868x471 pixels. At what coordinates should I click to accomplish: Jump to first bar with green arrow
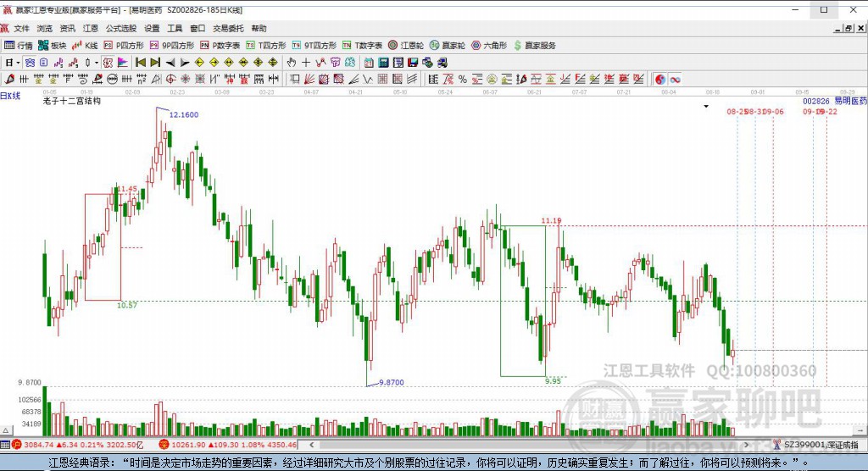(140, 63)
